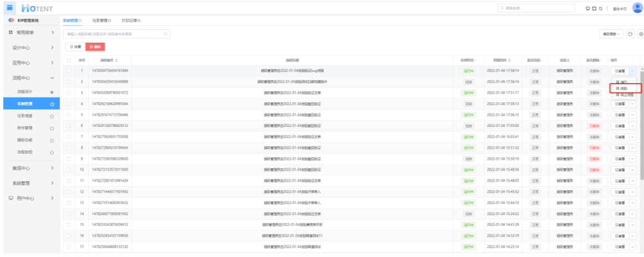644x257 pixels.
Task: Click the Hotent logo
Action: [37, 8]
